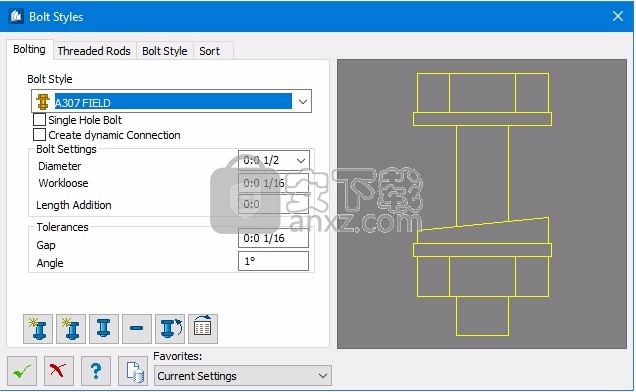Toggle Create dynamic Connection checkbox
This screenshot has width=636, height=392.
click(39, 135)
